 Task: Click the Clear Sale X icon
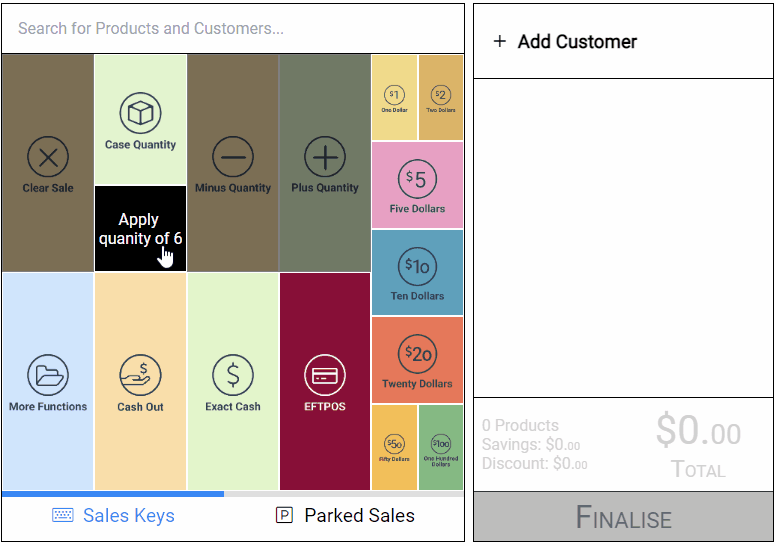pos(48,157)
